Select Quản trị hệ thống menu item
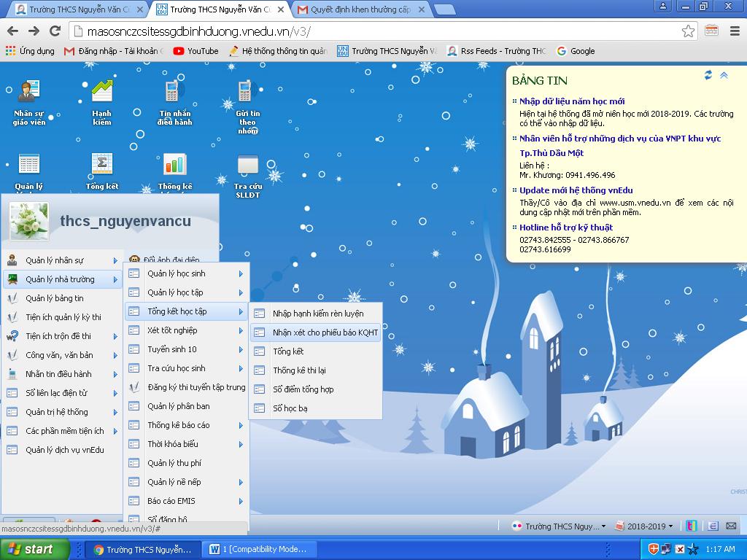This screenshot has width=747, height=560. tap(62, 412)
